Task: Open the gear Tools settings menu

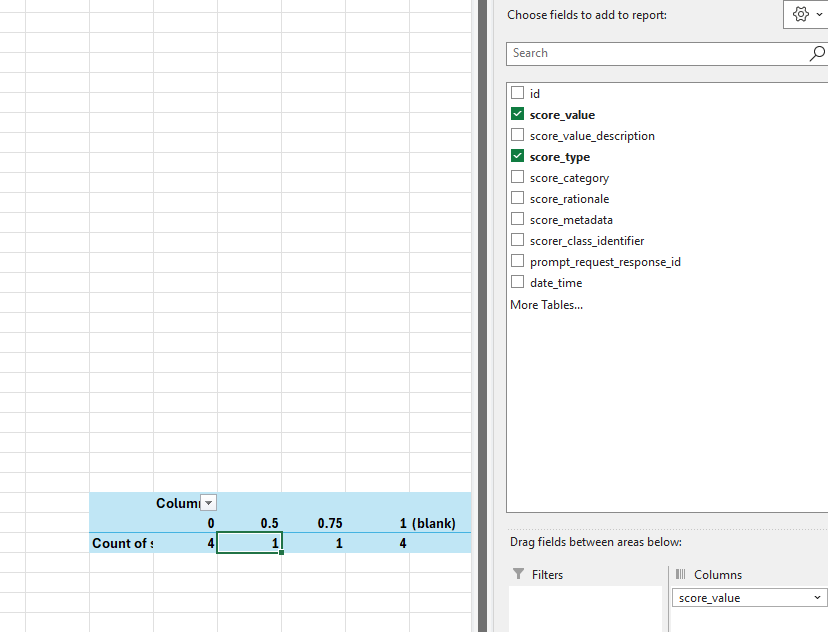Action: (x=807, y=15)
